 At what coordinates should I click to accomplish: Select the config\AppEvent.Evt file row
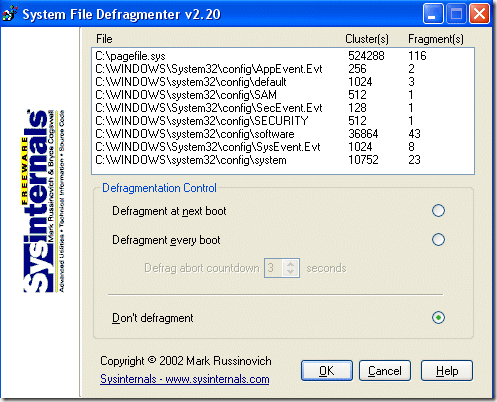(283, 69)
